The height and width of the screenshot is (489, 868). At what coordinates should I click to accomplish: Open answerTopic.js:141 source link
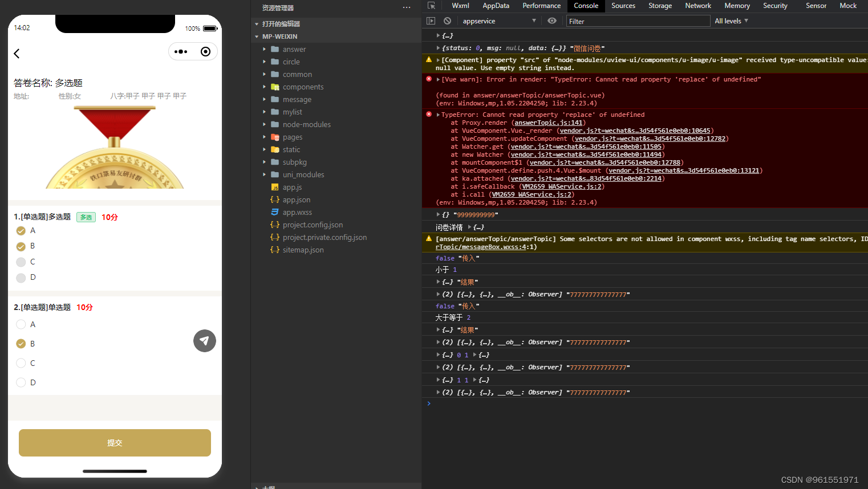(549, 123)
